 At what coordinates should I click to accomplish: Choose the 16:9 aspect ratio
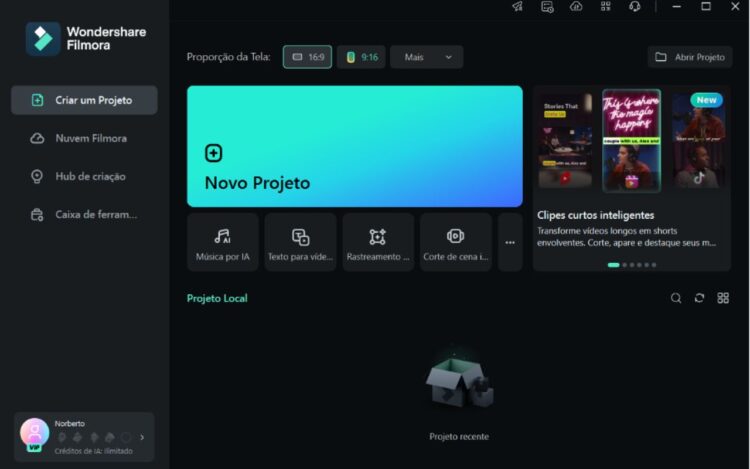307,57
